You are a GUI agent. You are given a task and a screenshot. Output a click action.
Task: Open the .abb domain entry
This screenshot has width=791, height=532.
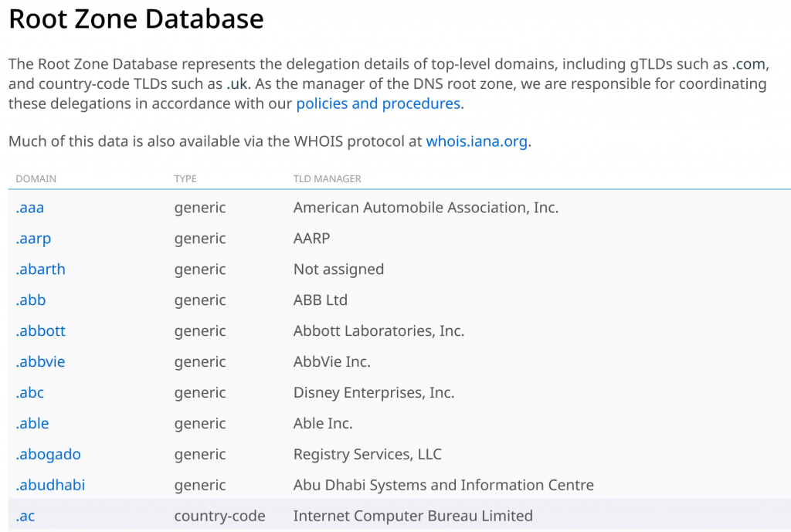pyautogui.click(x=31, y=300)
